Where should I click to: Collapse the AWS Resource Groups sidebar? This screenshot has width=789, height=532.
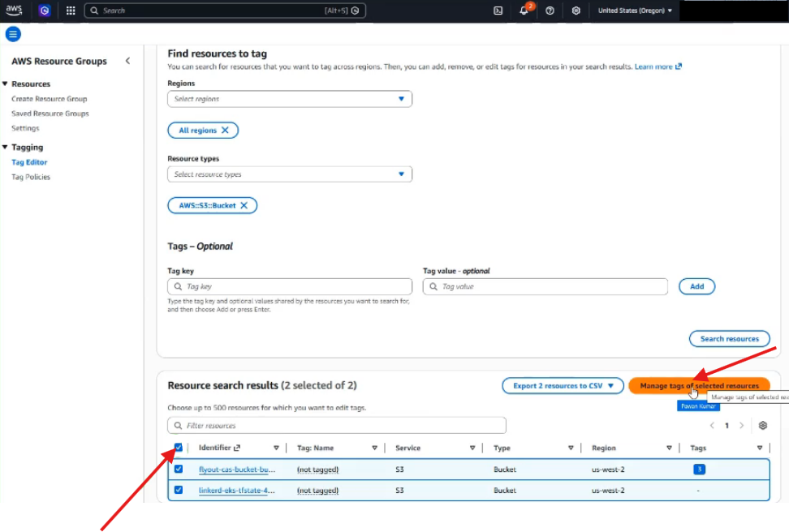pyautogui.click(x=127, y=61)
